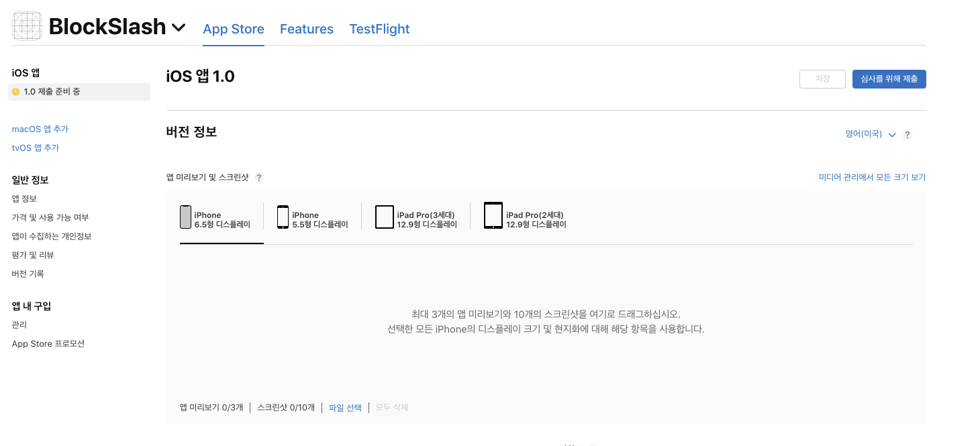Screen dimensions: 980x446
Task: Click the help icon beside 영어(미국)
Action: pos(908,135)
